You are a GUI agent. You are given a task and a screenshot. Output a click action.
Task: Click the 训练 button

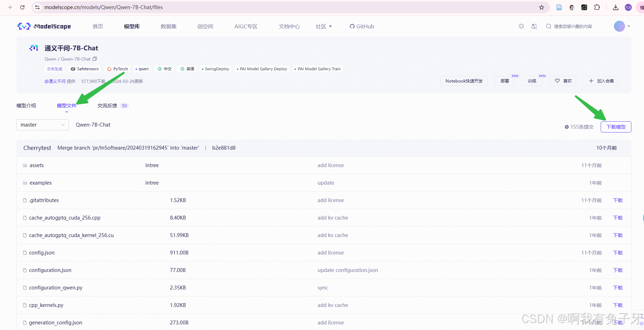point(532,81)
